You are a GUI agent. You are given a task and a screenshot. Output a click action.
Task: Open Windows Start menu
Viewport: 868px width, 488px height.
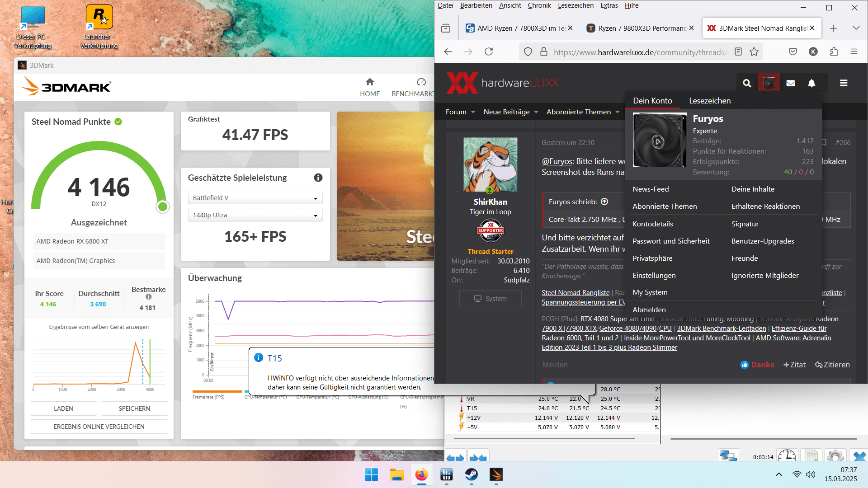[x=371, y=474]
